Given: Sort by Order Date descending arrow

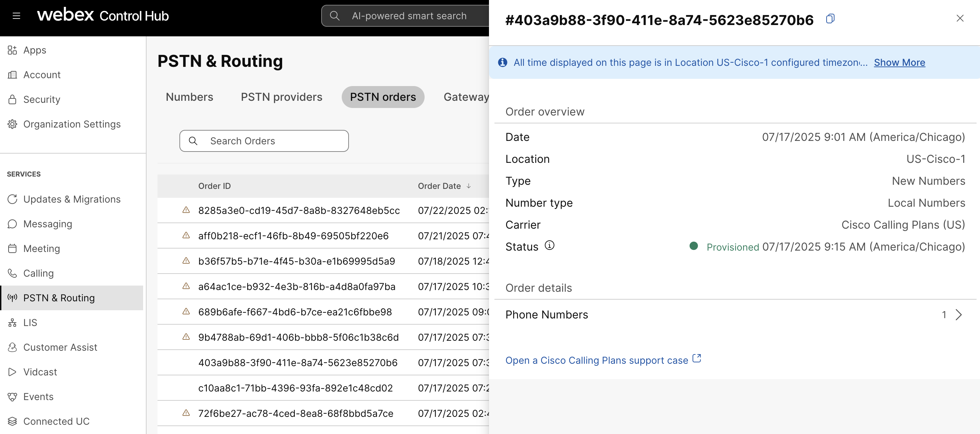Looking at the screenshot, I should [469, 186].
